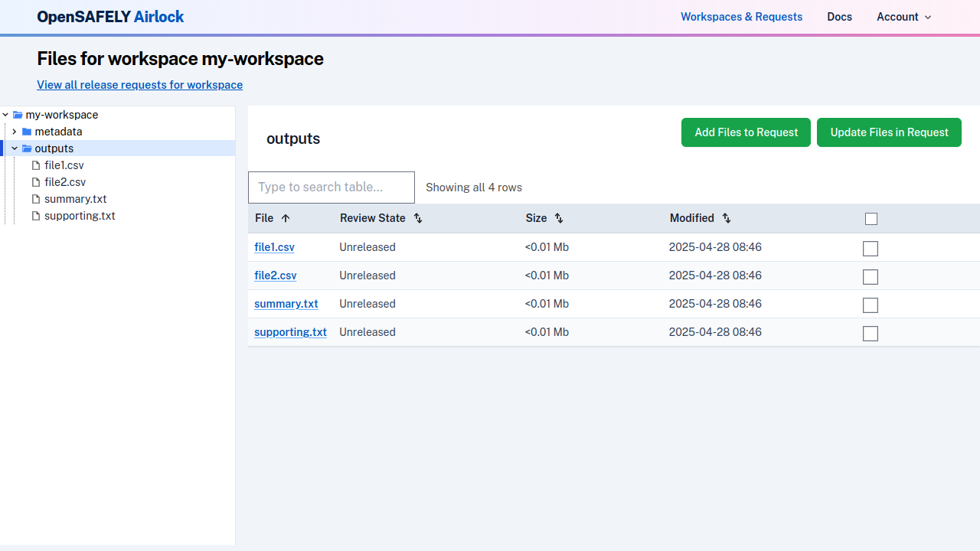The image size is (980, 551).
Task: Check the checkbox for summary.txt row
Action: click(871, 305)
